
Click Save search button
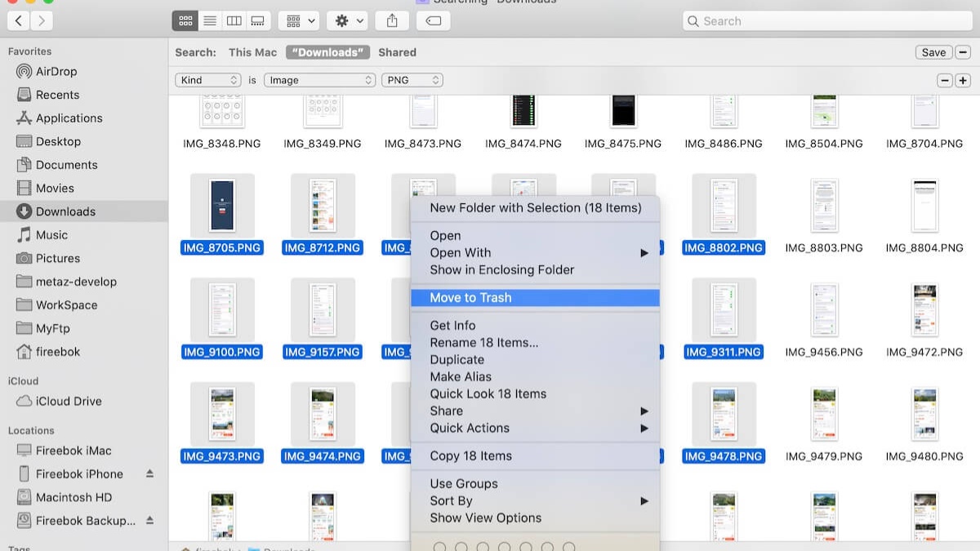click(x=933, y=52)
